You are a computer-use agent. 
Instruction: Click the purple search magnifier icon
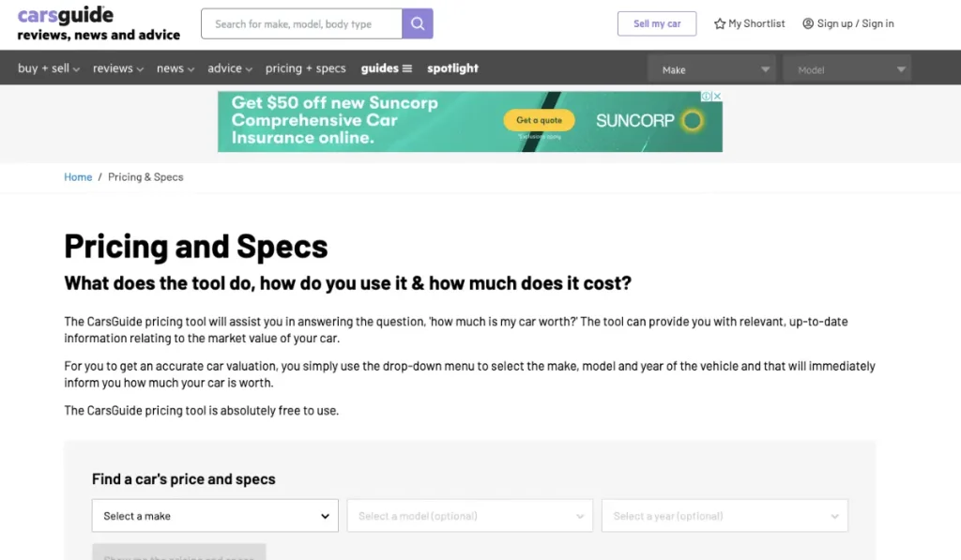click(418, 23)
